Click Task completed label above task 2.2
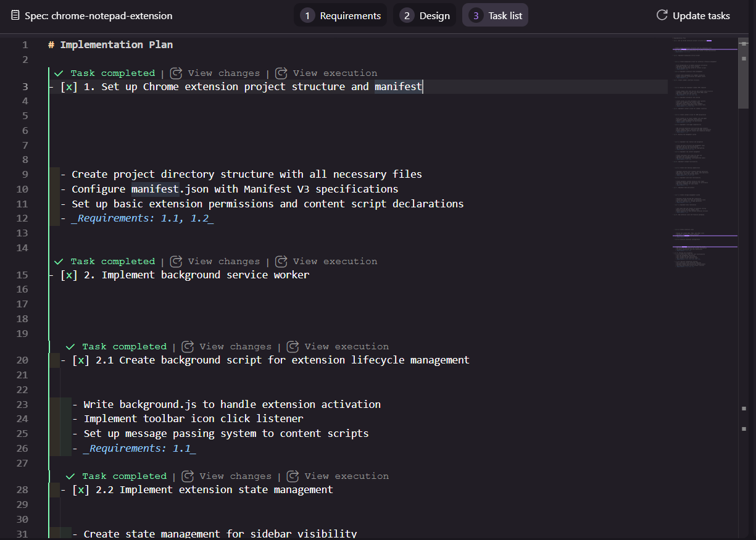Image resolution: width=756 pixels, height=540 pixels. 125,476
